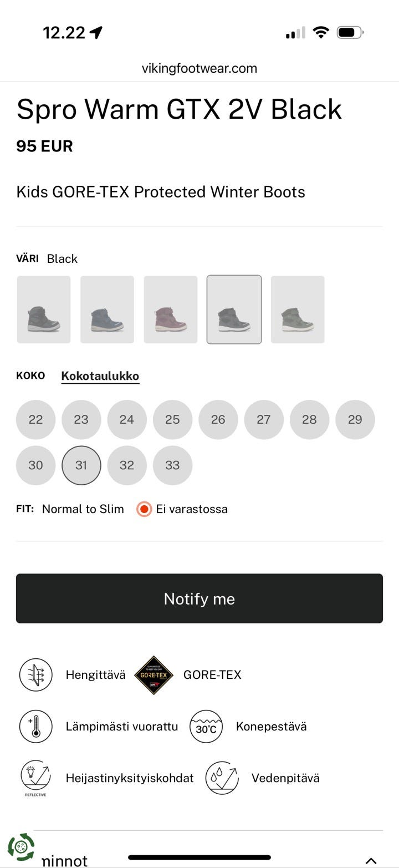
Task: Select the first boot color thumbnail
Action: [x=44, y=309]
